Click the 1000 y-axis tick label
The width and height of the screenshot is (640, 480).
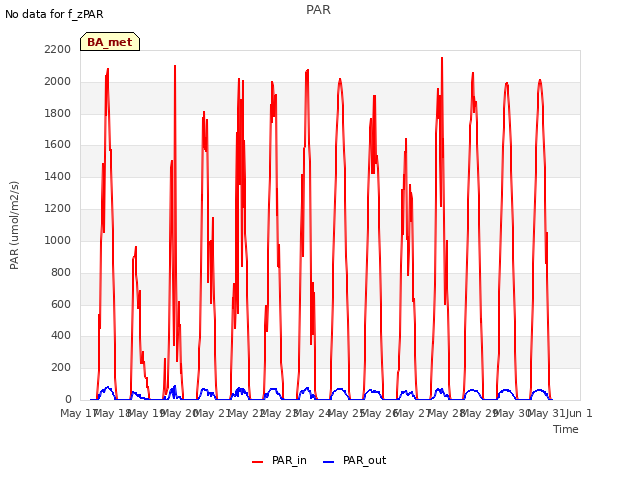pos(58,240)
